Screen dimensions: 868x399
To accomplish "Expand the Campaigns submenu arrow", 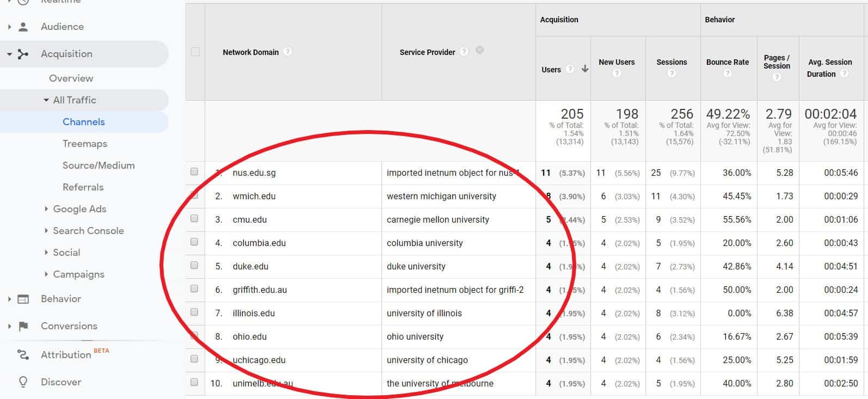I will pyautogui.click(x=46, y=274).
